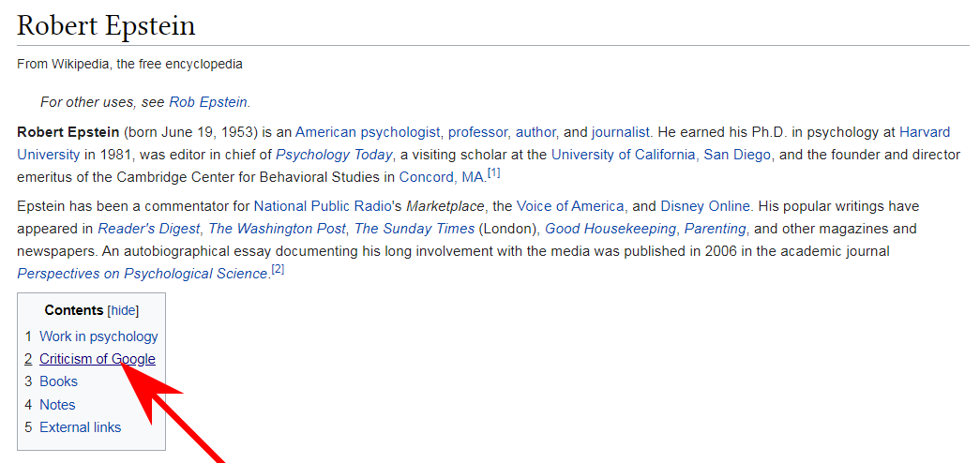Select Notes entry in Contents box
This screenshot has width=980, height=463.
[57, 405]
